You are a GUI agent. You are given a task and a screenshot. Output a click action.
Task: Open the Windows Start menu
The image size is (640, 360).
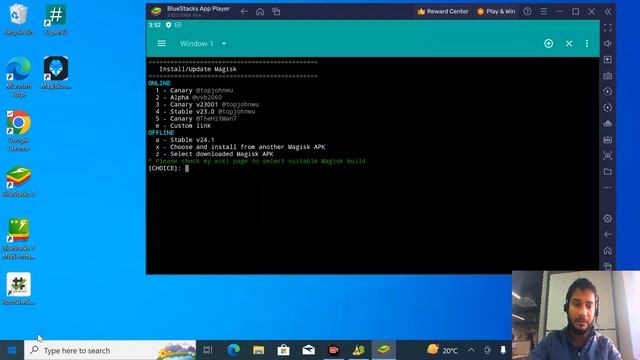click(12, 350)
